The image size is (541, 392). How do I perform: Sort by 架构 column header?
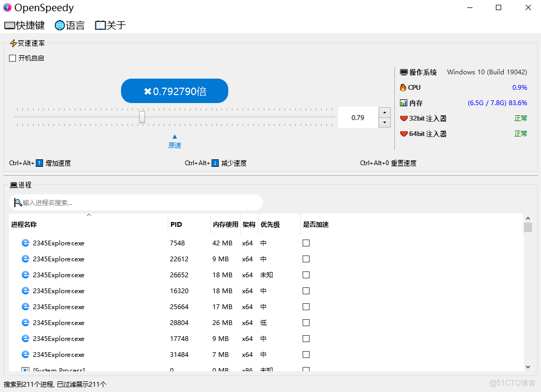[249, 224]
